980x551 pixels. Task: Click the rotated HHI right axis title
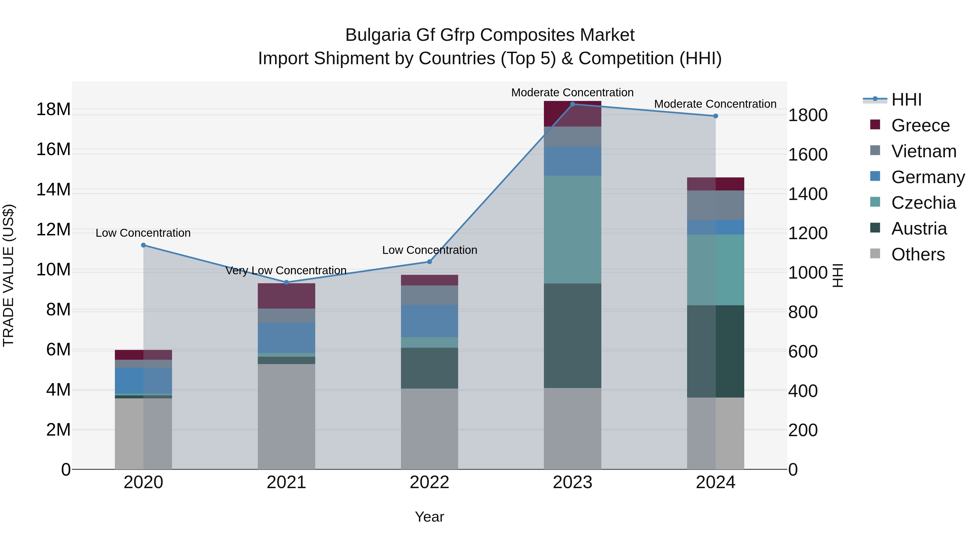(838, 275)
